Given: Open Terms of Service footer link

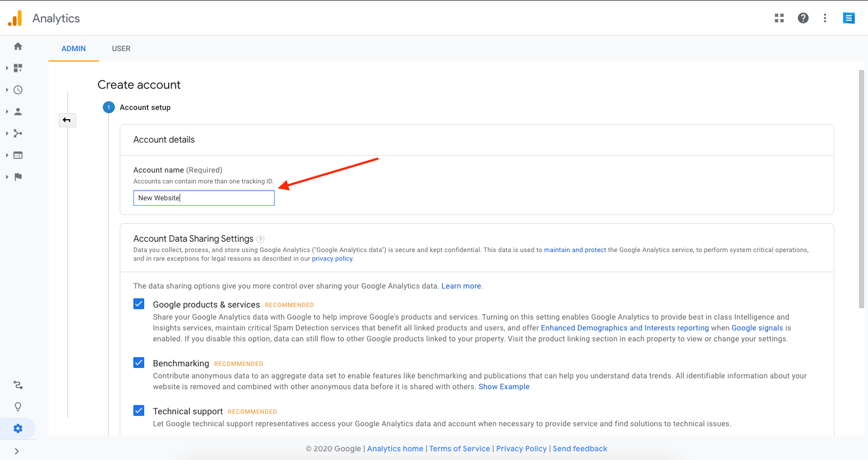Looking at the screenshot, I should [x=460, y=449].
